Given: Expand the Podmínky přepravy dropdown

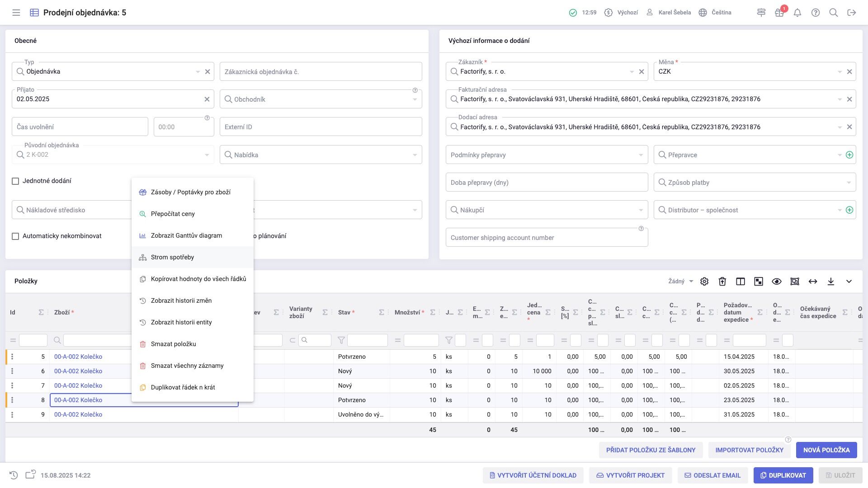Looking at the screenshot, I should tap(641, 155).
